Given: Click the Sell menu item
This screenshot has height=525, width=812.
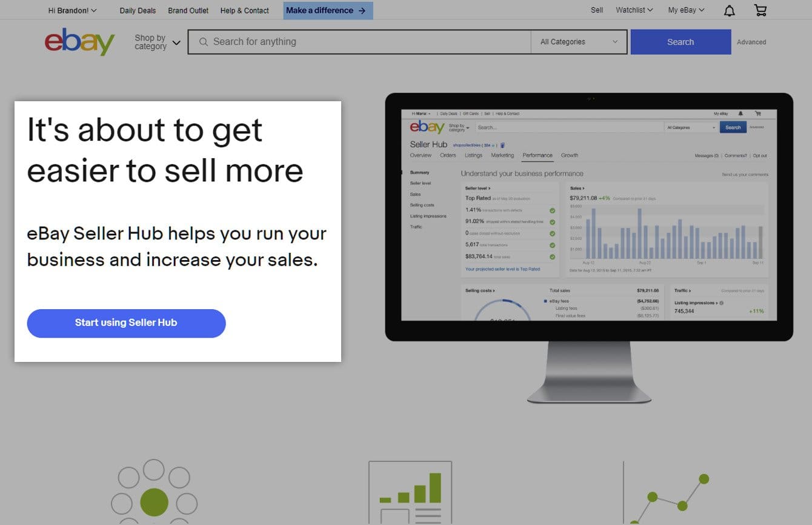Looking at the screenshot, I should pos(596,10).
